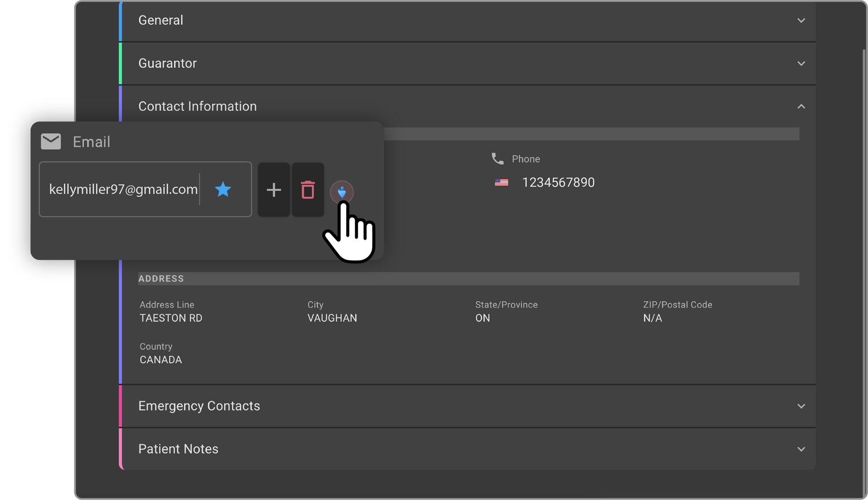This screenshot has width=868, height=500.
Task: Click the TAESTON RD address line
Action: 171,318
